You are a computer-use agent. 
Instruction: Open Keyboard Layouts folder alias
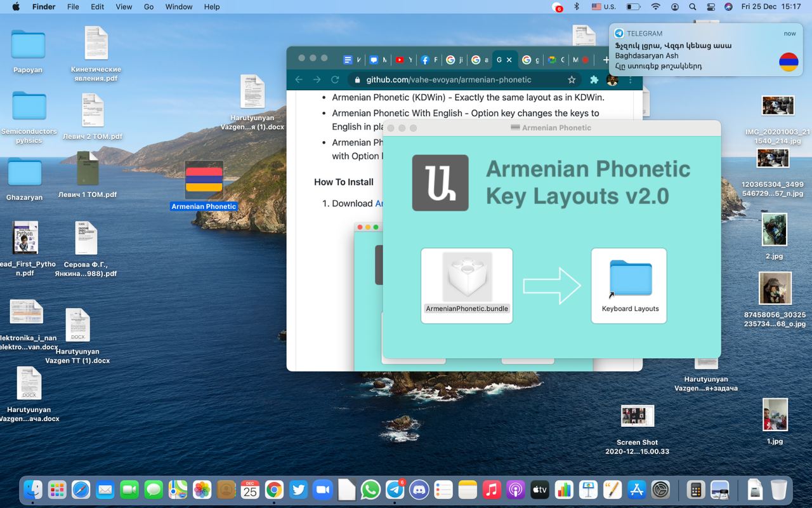point(630,285)
